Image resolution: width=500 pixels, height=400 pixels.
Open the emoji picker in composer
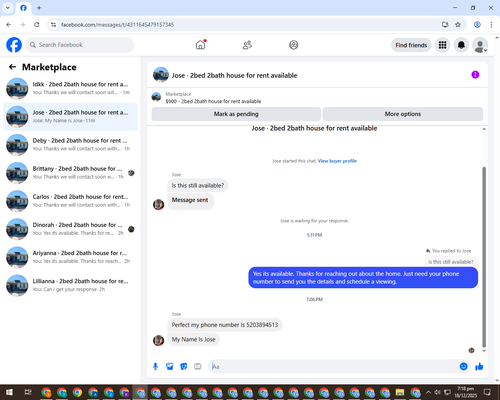pos(463,366)
